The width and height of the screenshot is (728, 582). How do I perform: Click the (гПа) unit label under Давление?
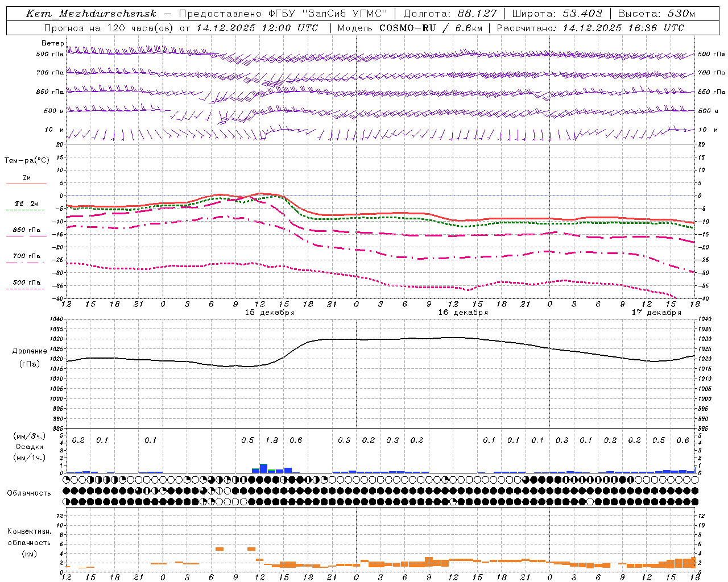30,364
